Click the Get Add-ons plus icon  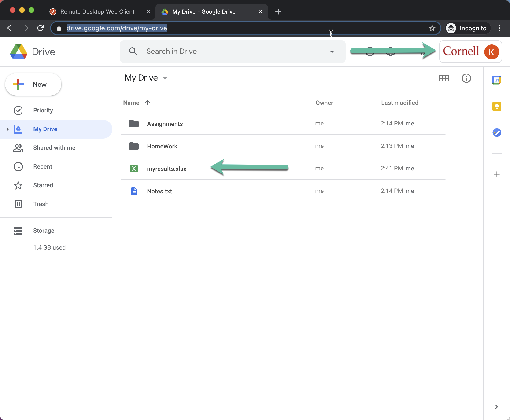[x=496, y=174]
